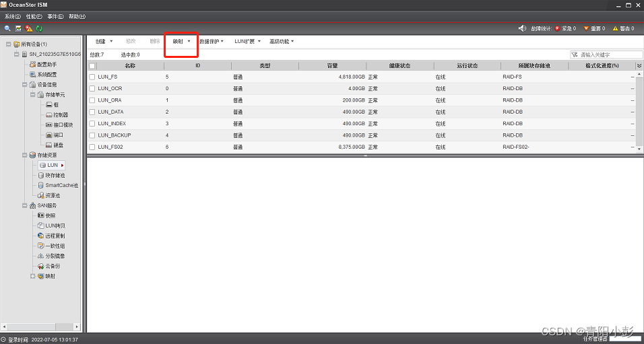Check the LUN_INDEX row checkbox
The height and width of the screenshot is (344, 644).
[x=92, y=124]
